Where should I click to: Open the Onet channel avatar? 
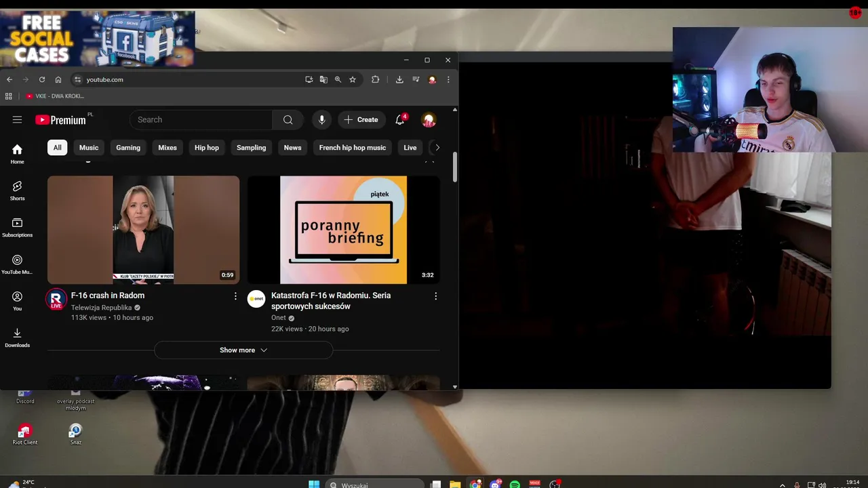click(256, 299)
